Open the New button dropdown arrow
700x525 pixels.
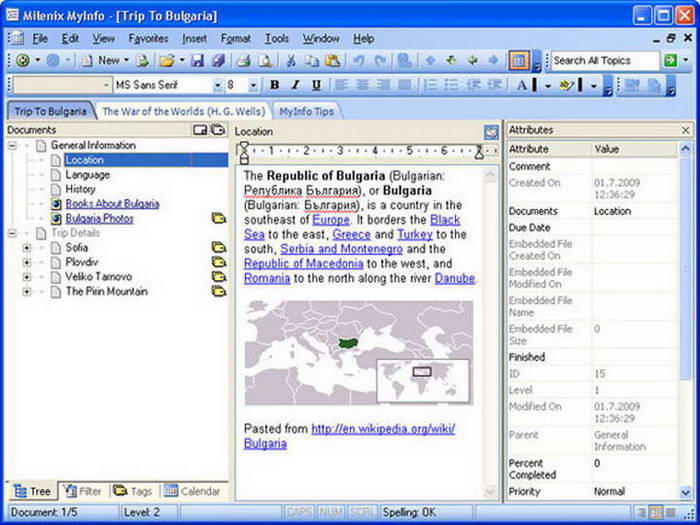pos(126,60)
